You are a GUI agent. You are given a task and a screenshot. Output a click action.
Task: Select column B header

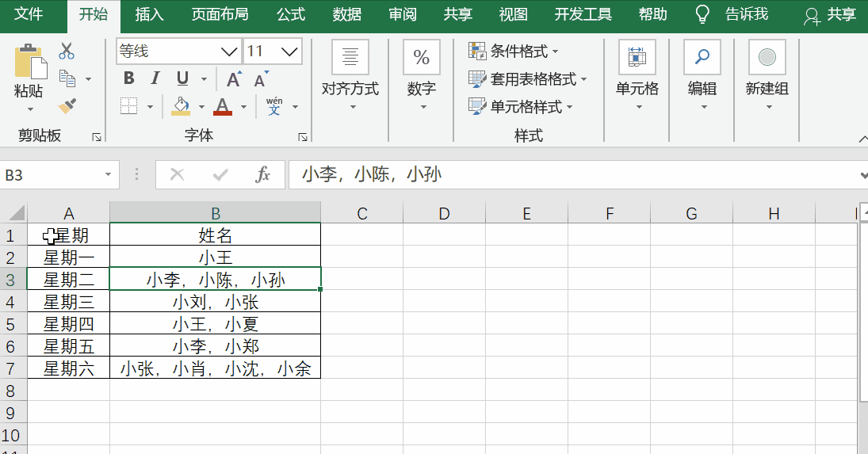tap(216, 213)
